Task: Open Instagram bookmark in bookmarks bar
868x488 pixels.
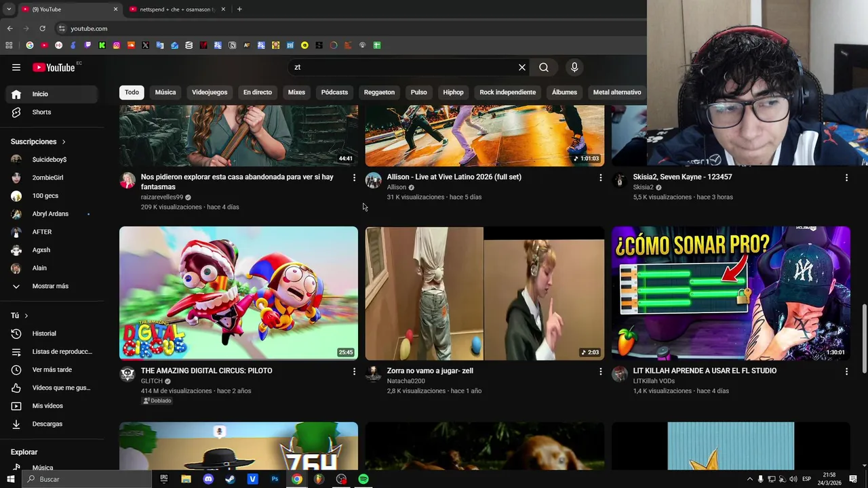Action: coord(117,45)
